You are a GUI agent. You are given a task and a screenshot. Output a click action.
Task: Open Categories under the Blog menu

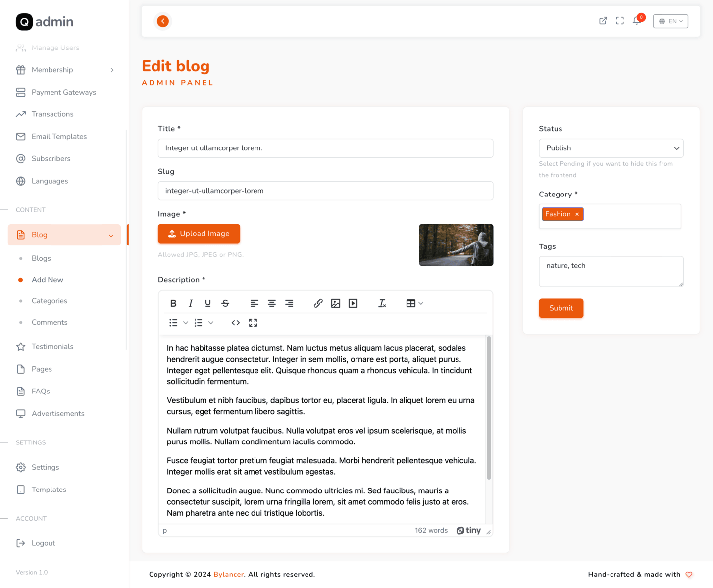coord(50,301)
